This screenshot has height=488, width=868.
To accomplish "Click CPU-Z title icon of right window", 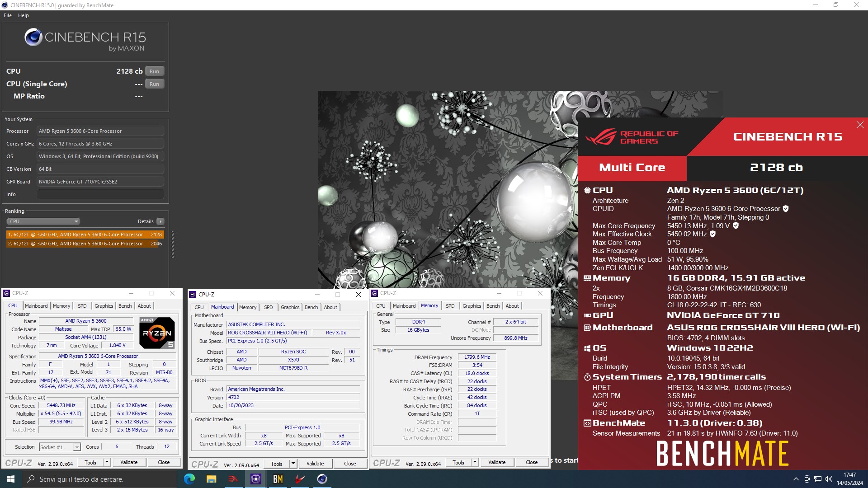I will point(374,293).
